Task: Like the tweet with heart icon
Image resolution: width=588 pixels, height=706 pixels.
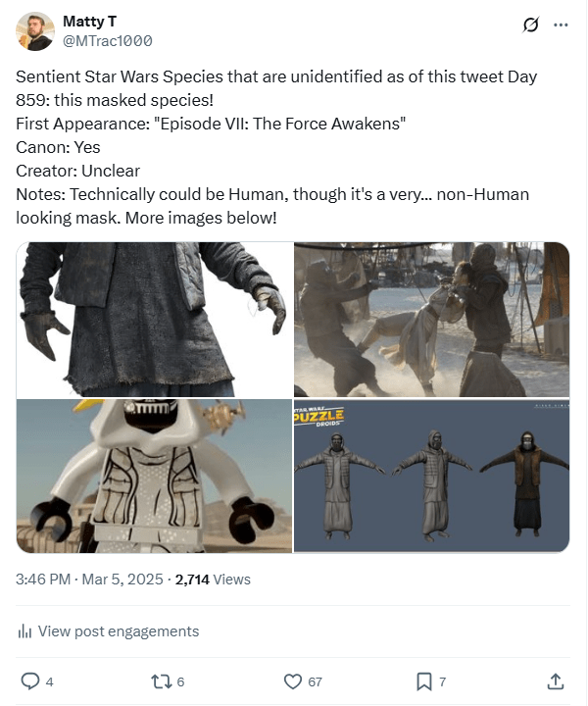Action: point(293,681)
